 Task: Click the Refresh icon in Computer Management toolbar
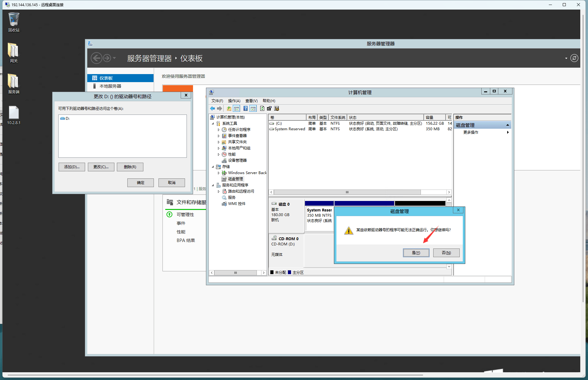(262, 109)
